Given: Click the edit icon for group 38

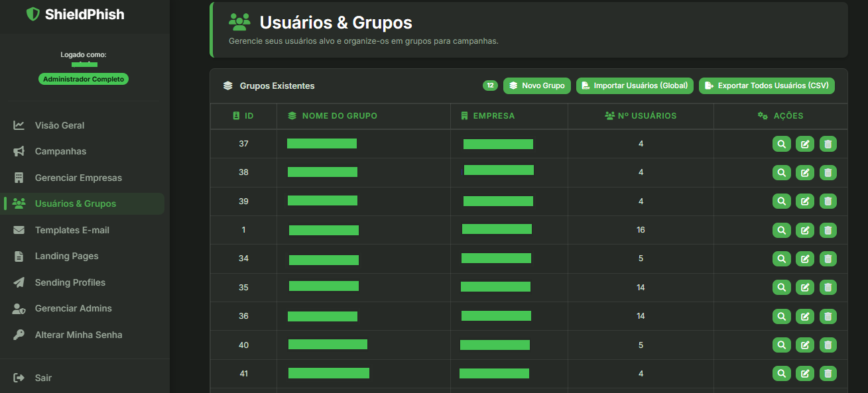Looking at the screenshot, I should point(805,172).
